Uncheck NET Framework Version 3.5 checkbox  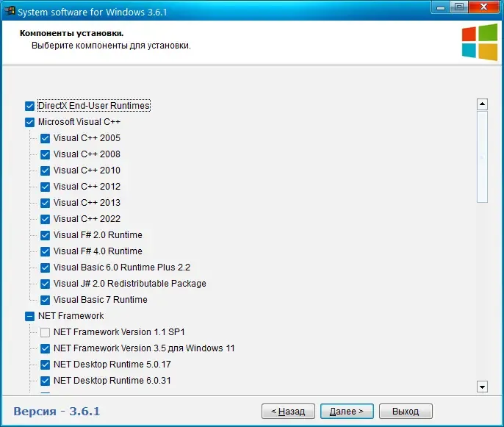tap(45, 348)
